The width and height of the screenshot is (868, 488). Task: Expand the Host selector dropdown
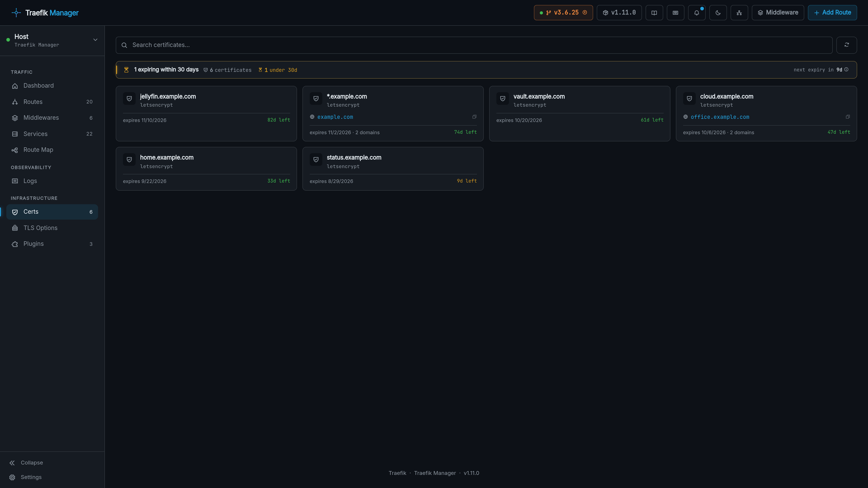click(x=52, y=40)
